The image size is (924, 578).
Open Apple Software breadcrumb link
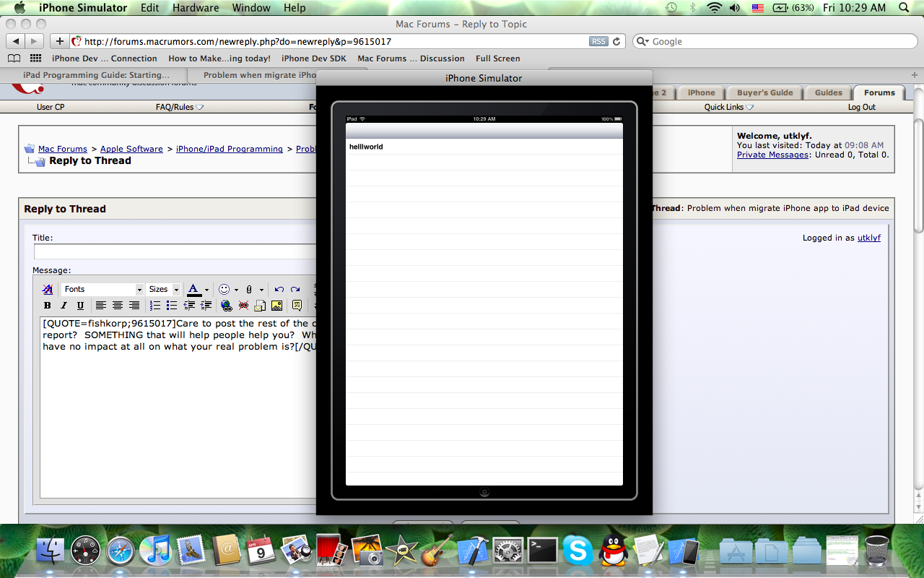[131, 149]
